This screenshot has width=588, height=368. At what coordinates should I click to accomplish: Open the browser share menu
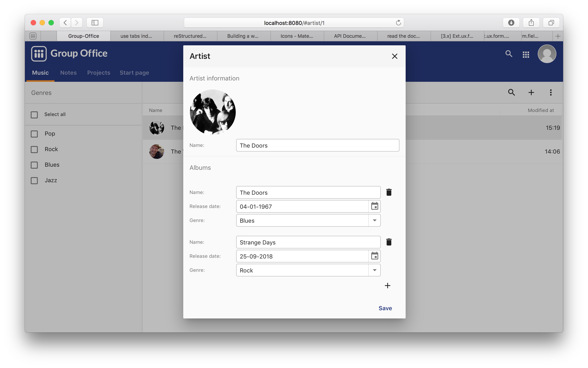tap(531, 23)
